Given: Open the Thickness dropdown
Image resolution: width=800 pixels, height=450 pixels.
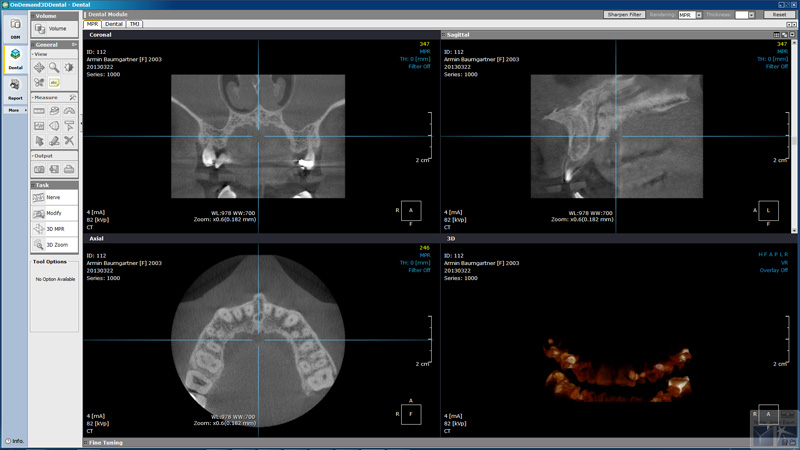Looking at the screenshot, I should click(750, 15).
